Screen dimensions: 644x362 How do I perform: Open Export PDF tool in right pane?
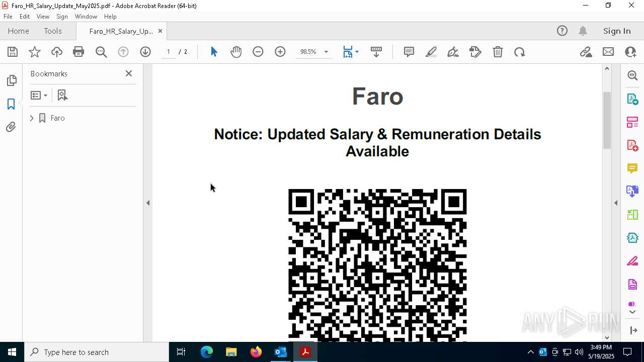tap(632, 99)
